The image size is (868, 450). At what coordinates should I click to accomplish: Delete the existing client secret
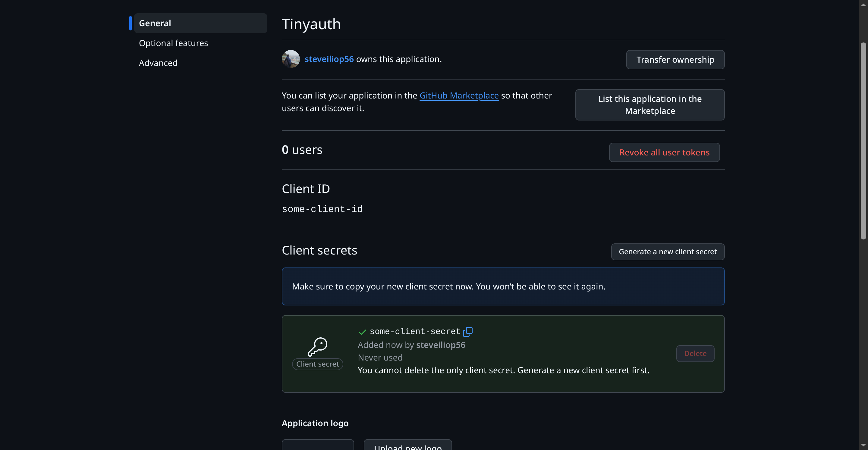point(696,353)
